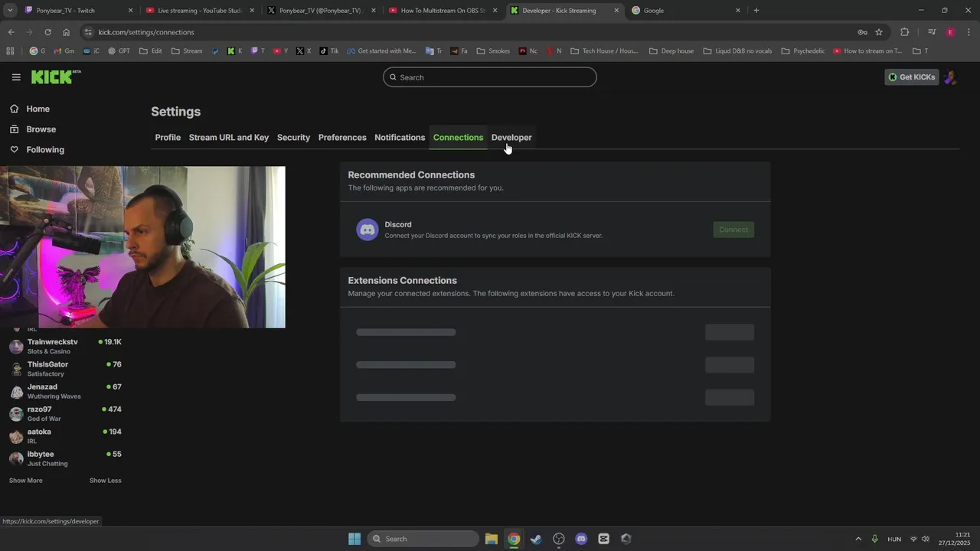This screenshot has width=980, height=551.
Task: Click the microphone tray icon
Action: (874, 539)
